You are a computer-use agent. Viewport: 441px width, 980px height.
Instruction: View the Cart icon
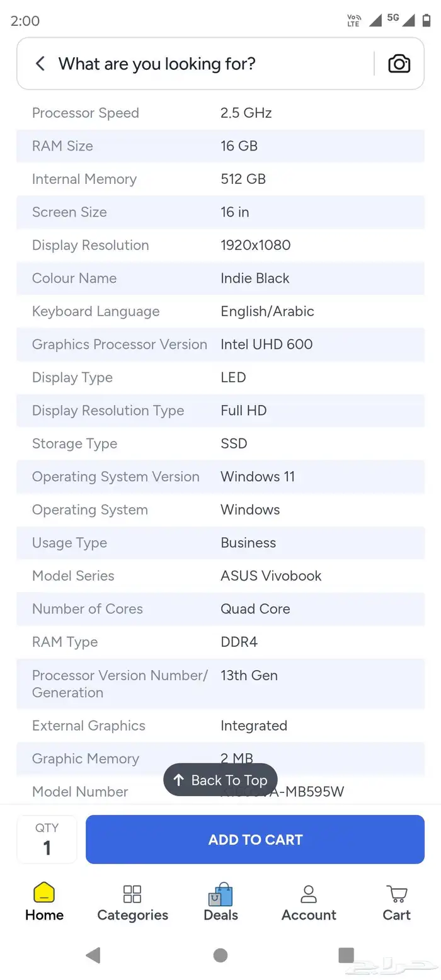396,894
